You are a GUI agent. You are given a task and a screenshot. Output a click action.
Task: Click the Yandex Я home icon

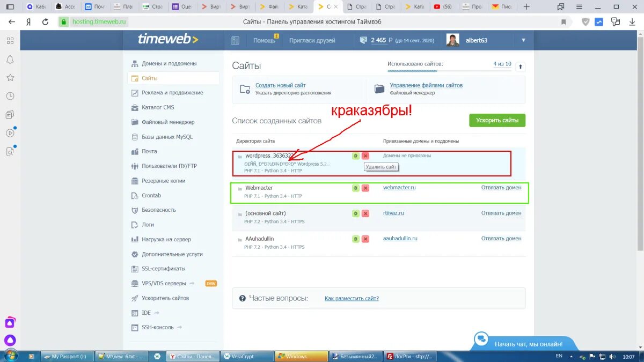tap(28, 22)
